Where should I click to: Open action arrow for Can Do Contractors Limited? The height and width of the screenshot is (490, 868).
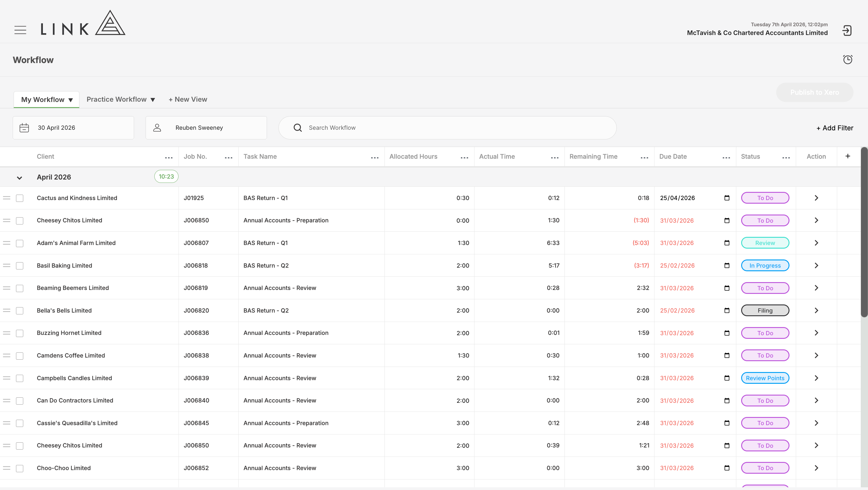click(816, 400)
